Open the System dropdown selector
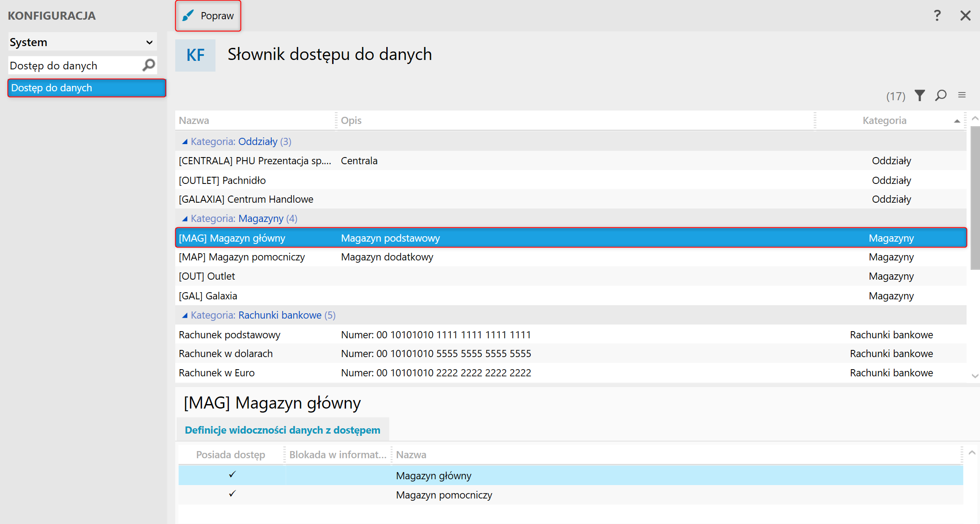The height and width of the screenshot is (524, 980). pyautogui.click(x=83, y=42)
